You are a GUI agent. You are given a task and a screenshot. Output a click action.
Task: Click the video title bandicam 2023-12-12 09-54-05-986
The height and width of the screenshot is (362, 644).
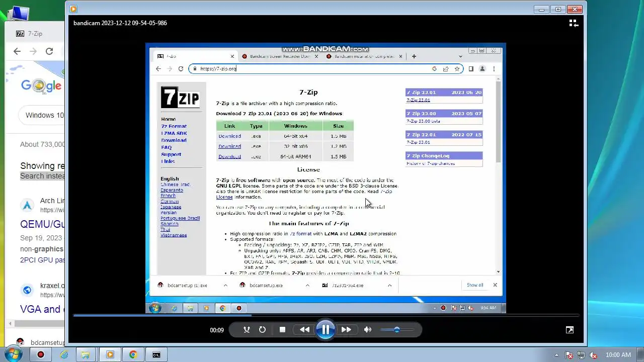pyautogui.click(x=120, y=23)
